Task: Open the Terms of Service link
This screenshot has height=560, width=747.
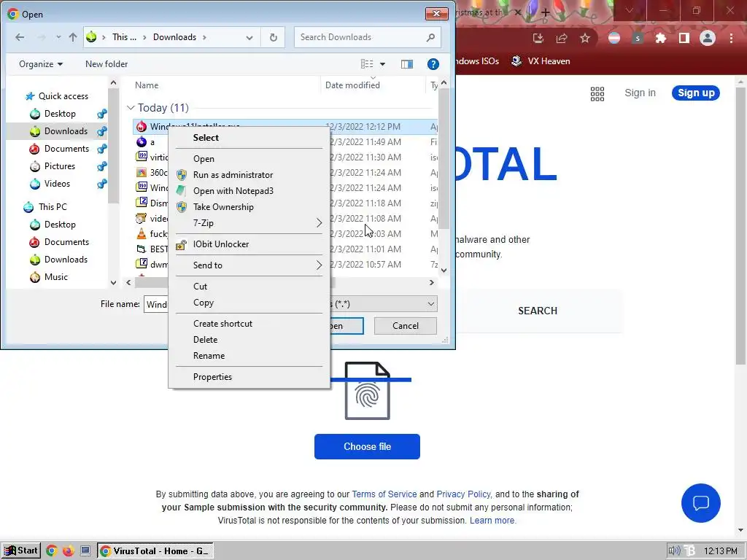Action: click(x=384, y=494)
